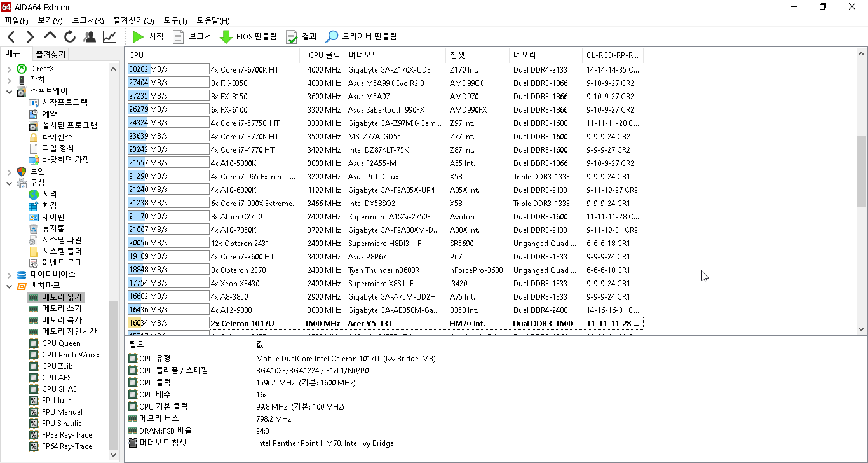Select the 라이선스 lock icon
Viewport: 868px width, 463px height.
pyautogui.click(x=34, y=137)
